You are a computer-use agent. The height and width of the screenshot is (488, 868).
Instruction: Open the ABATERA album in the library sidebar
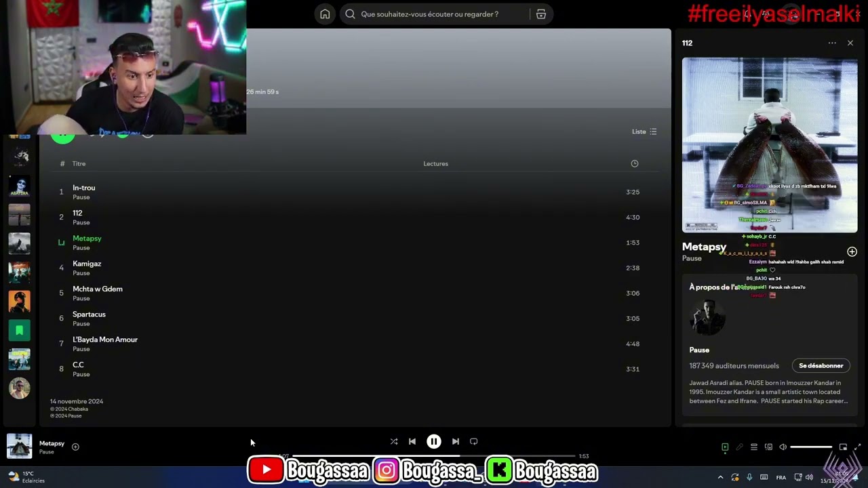19,186
